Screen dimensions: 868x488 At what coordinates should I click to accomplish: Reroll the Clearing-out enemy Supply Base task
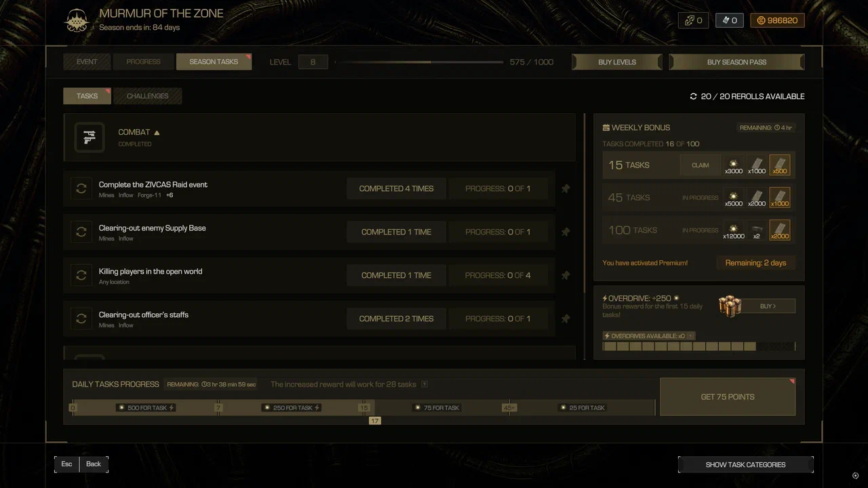click(x=81, y=232)
